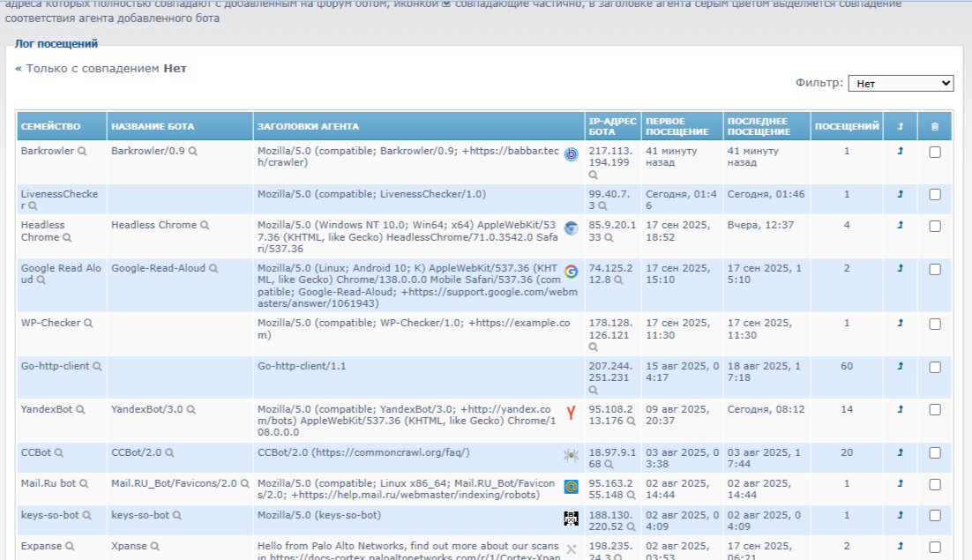The width and height of the screenshot is (972, 560).
Task: Click lookup icon for IP 74.125.212.8
Action: pos(618,280)
